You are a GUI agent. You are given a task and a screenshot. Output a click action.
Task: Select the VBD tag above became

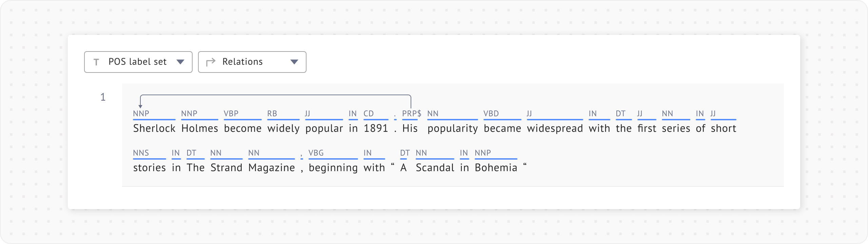pyautogui.click(x=491, y=114)
